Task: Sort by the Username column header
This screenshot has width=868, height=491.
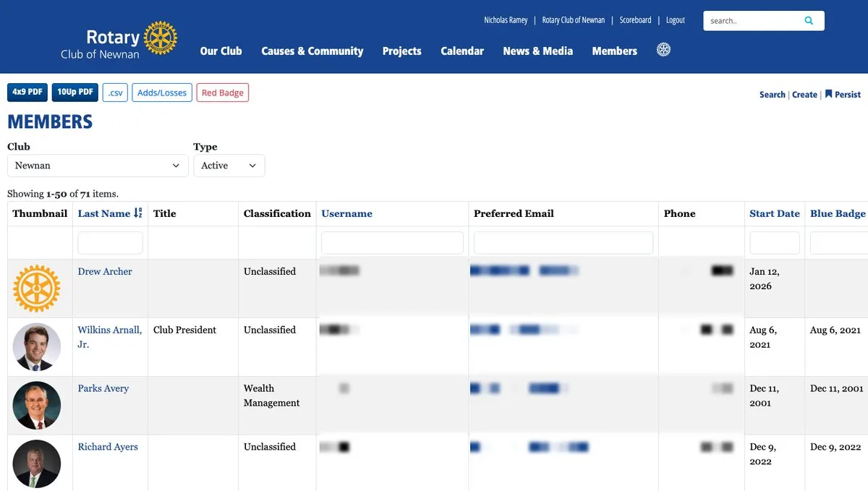Action: tap(347, 213)
